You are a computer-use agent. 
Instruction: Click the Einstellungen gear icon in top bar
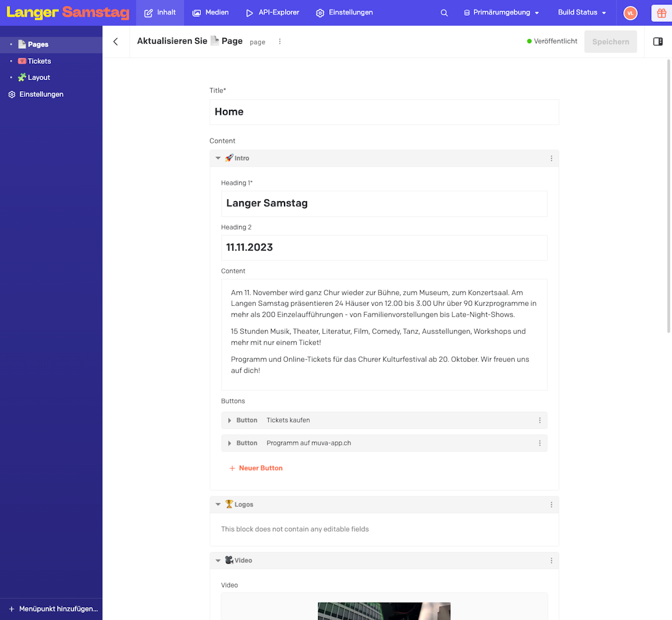pyautogui.click(x=320, y=13)
